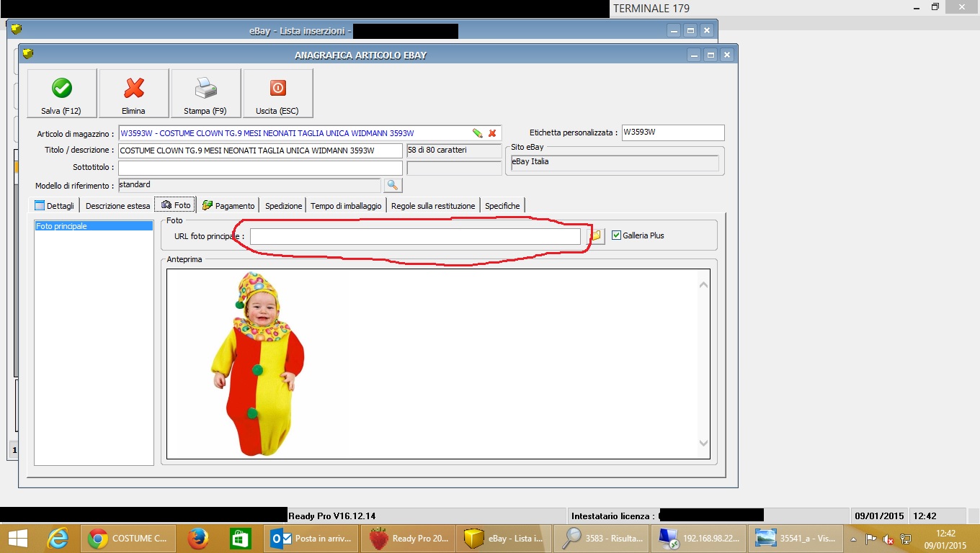Click the '58 di 80 caratteri' counter
This screenshot has width=980, height=553.
[x=454, y=150]
